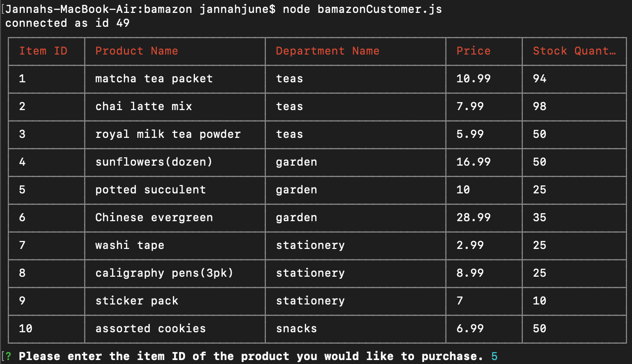Click the "Chinese evergreen" product cell

coord(154,218)
